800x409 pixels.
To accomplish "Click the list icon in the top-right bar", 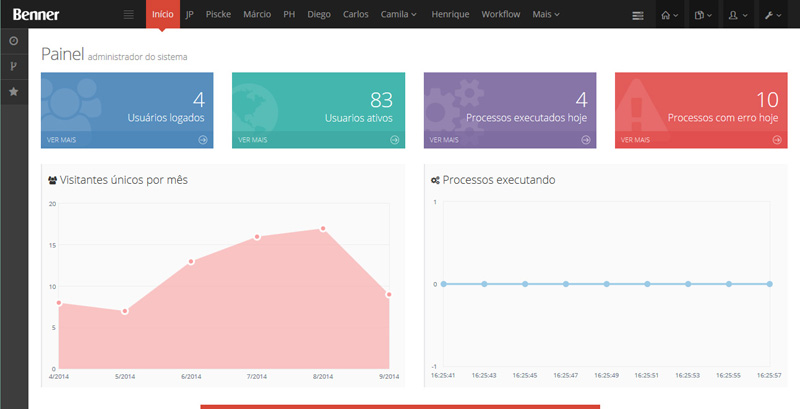I will tap(639, 15).
